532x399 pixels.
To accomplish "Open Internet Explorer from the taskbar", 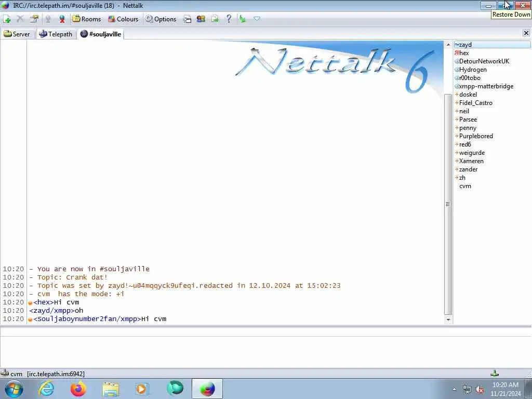I will (46, 389).
